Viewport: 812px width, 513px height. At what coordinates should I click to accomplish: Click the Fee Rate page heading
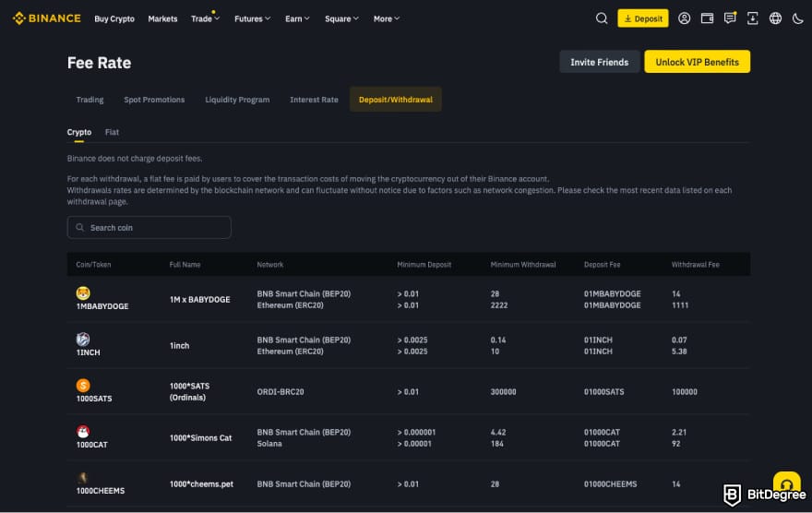[99, 63]
